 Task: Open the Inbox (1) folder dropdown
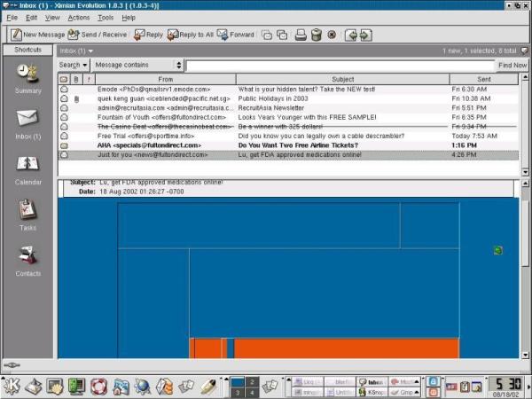coord(76,51)
